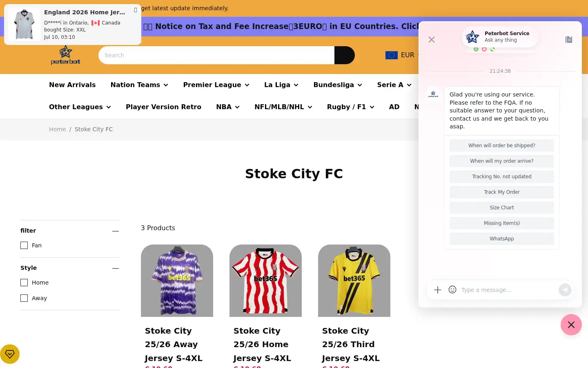The height and width of the screenshot is (368, 588).
Task: Click the '3 Products' count text
Action: click(x=158, y=228)
